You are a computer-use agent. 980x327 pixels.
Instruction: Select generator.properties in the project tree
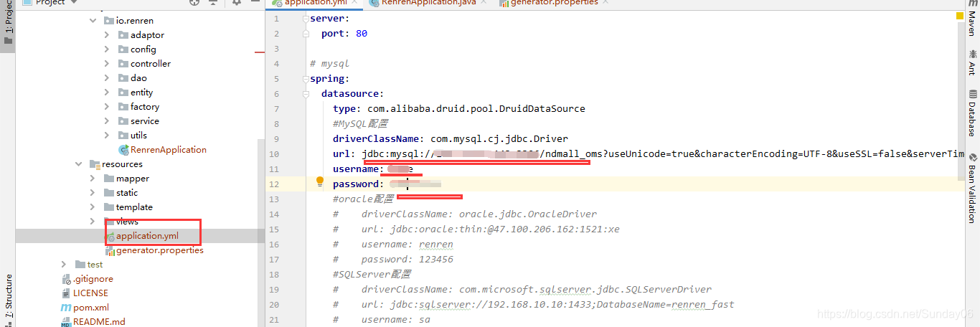tap(154, 250)
